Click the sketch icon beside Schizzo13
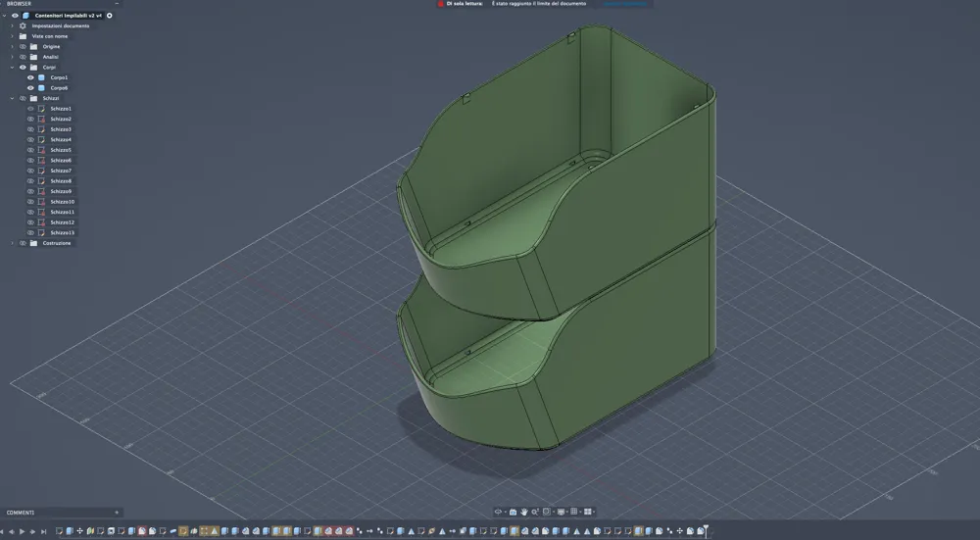This screenshot has height=540, width=980. point(42,232)
